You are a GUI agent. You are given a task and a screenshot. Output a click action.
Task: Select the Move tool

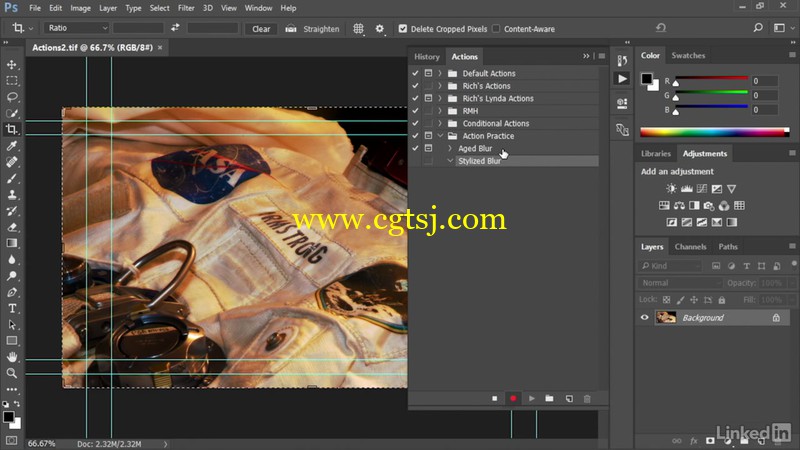pos(12,65)
